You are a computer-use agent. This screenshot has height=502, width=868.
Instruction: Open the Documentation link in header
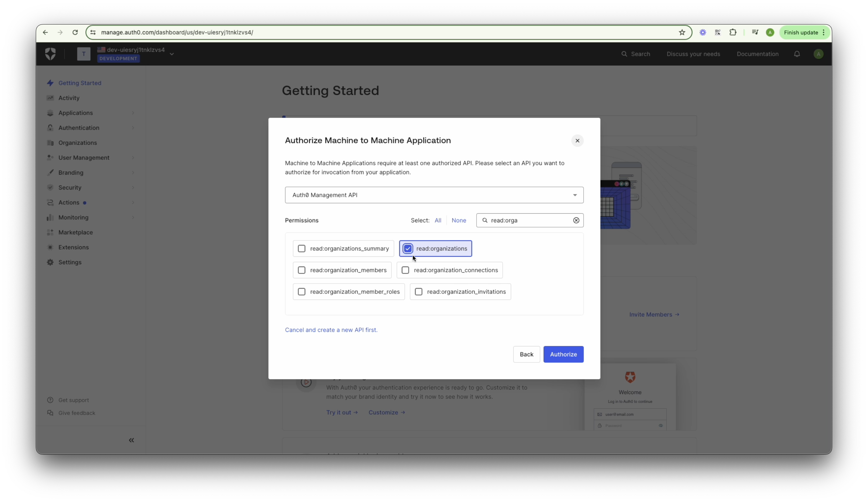[757, 54]
